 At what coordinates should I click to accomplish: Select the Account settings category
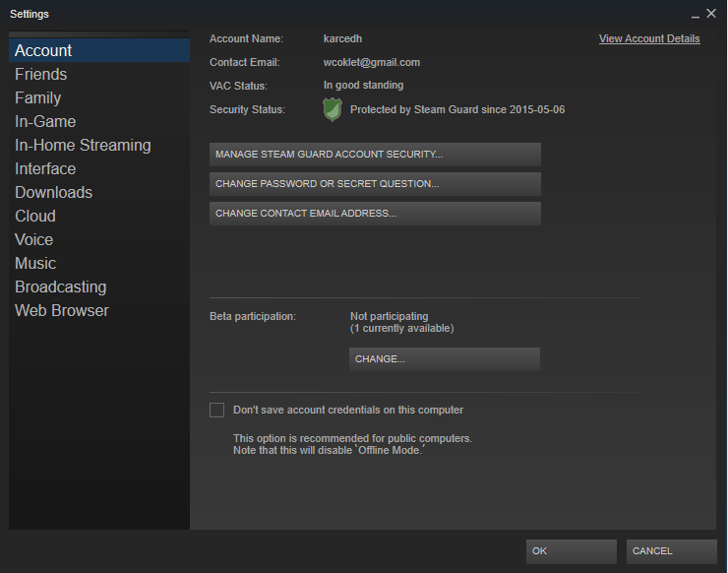pyautogui.click(x=99, y=50)
